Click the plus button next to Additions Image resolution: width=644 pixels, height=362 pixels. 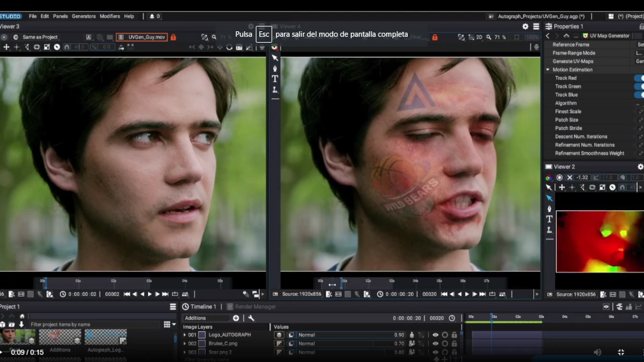(236, 318)
